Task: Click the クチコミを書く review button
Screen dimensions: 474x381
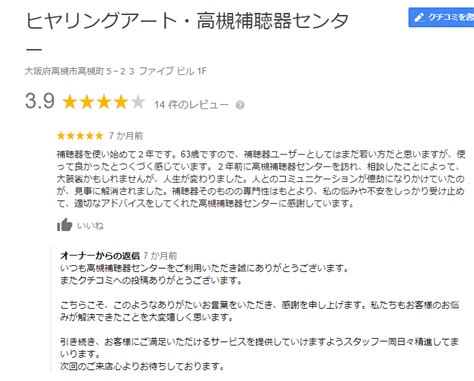Action: click(441, 17)
